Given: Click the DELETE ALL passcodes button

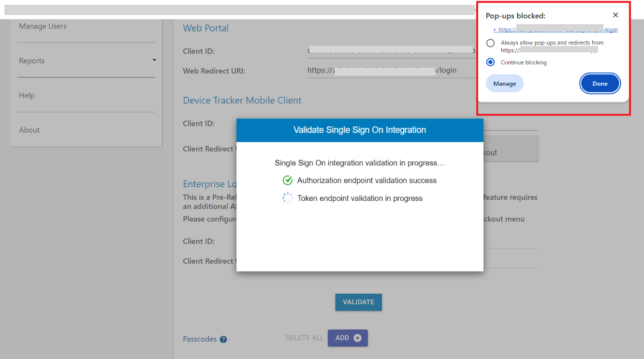Looking at the screenshot, I should (x=305, y=338).
